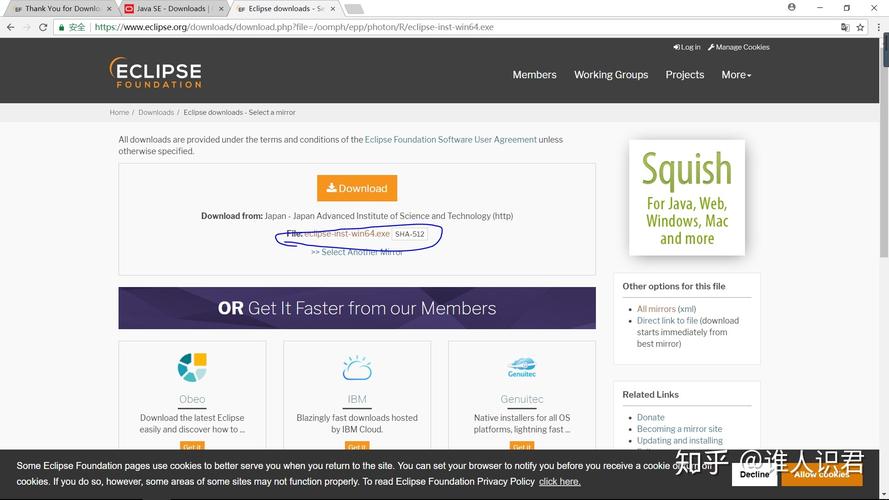Close the Java SE Downloads tab
This screenshot has width=889, height=500.
click(x=221, y=9)
